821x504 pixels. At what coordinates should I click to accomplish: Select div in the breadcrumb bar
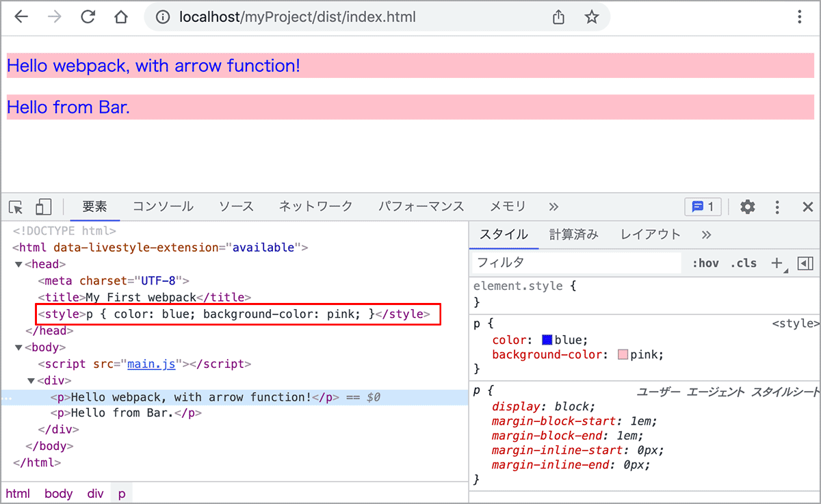click(x=95, y=493)
